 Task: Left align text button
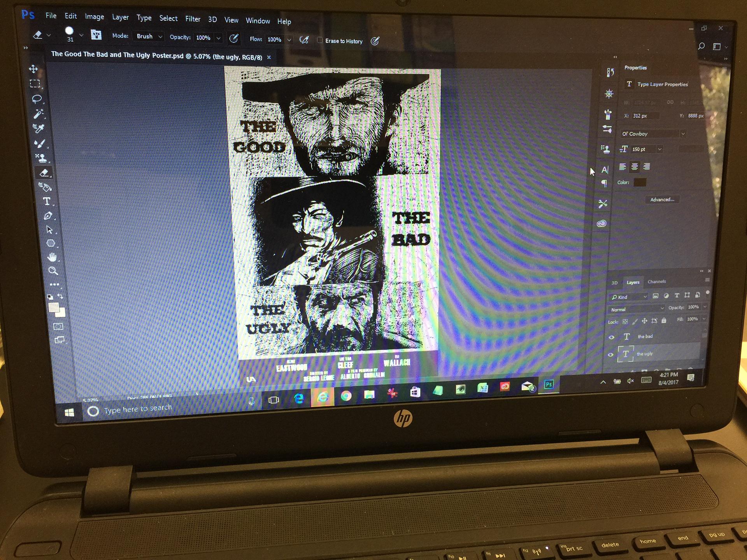pos(623,167)
